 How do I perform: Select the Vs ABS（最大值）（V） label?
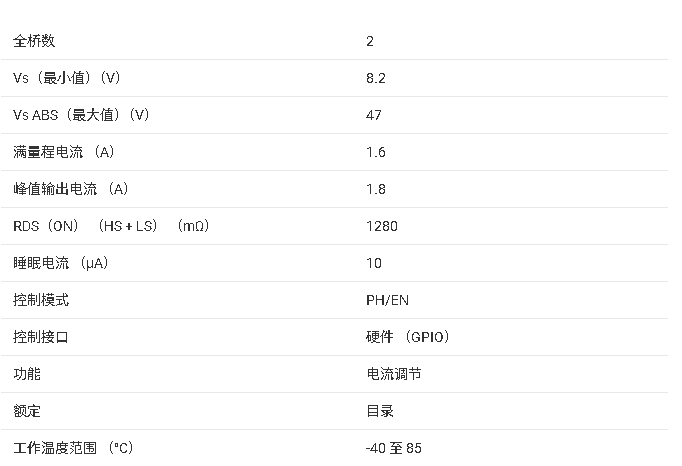[x=81, y=115]
